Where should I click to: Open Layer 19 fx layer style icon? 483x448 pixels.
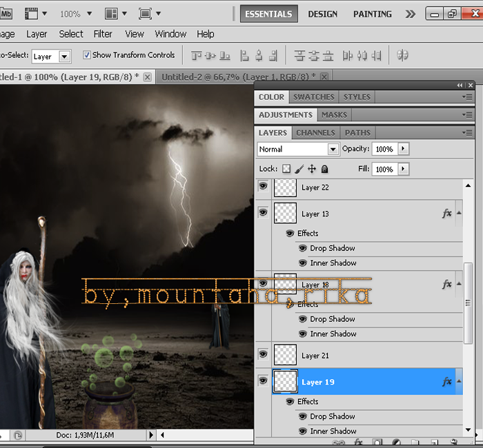point(447,382)
